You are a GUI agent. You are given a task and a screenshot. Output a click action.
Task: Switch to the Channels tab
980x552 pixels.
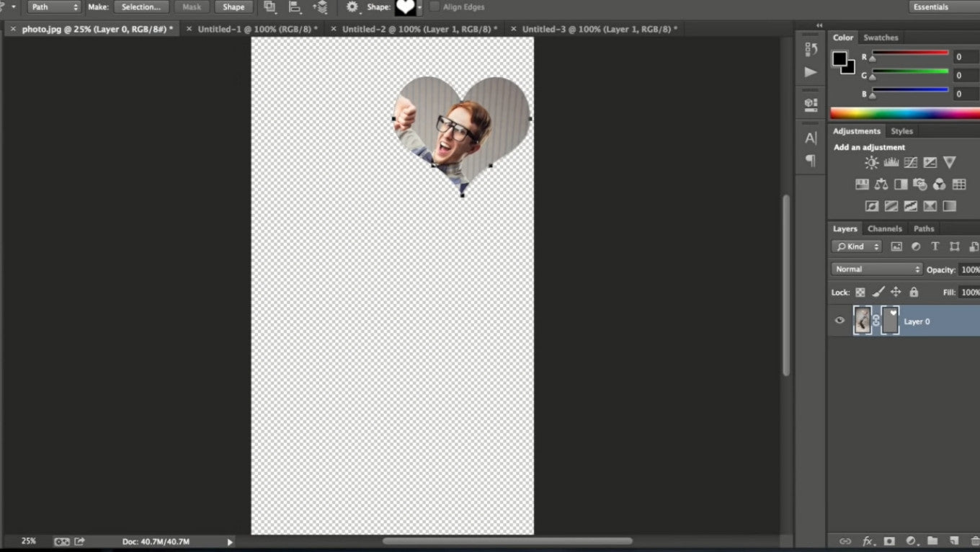[x=885, y=228]
